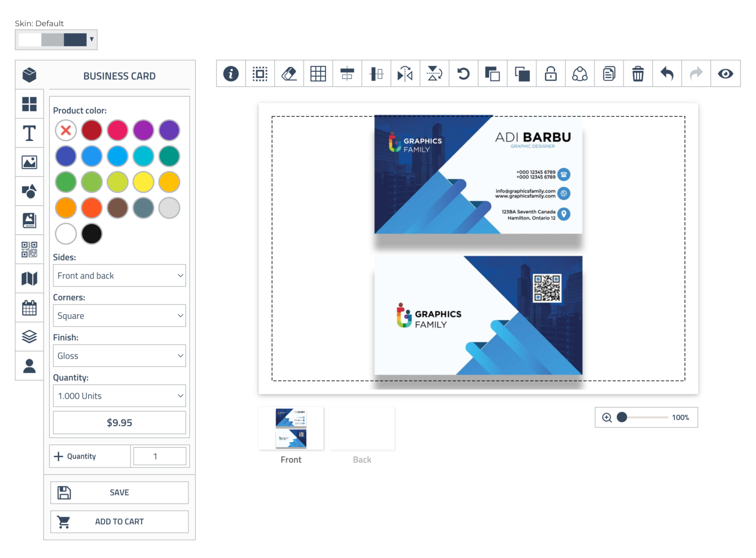Screen dimensions: 756x558
Task: Click the quantity number input field
Action: [159, 457]
